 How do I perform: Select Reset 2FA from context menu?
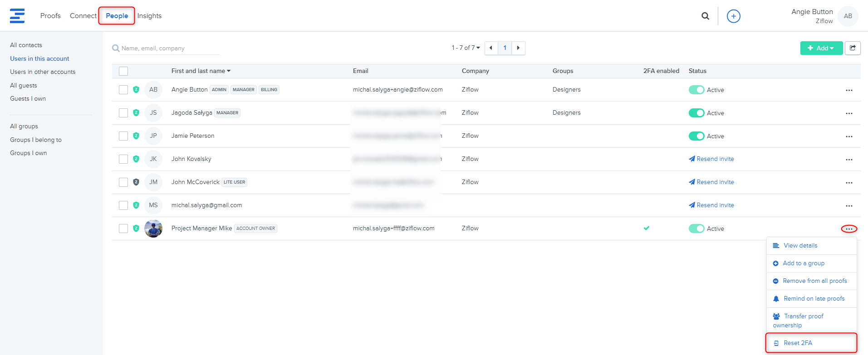pos(798,343)
